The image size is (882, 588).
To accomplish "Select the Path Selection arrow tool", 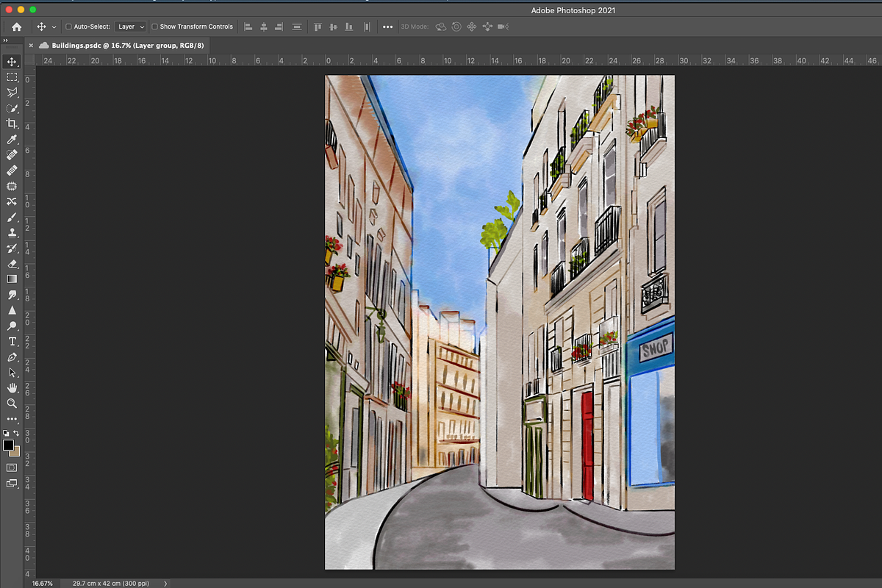I will click(12, 373).
